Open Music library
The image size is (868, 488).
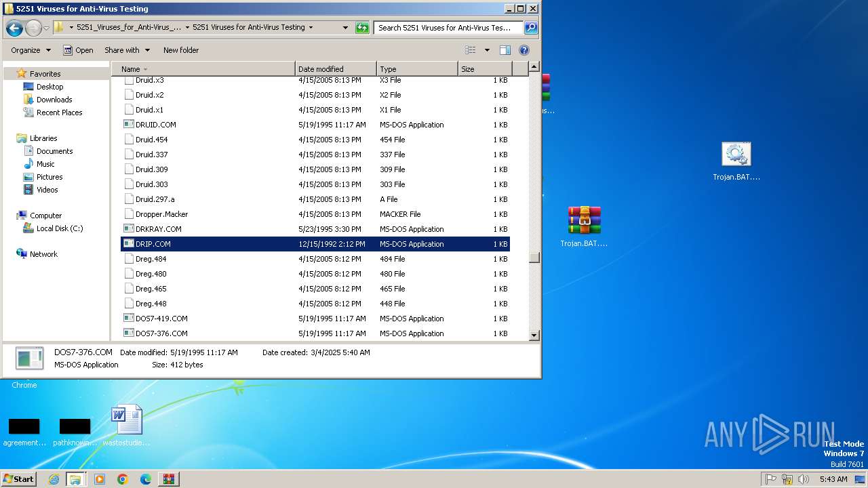pos(45,164)
